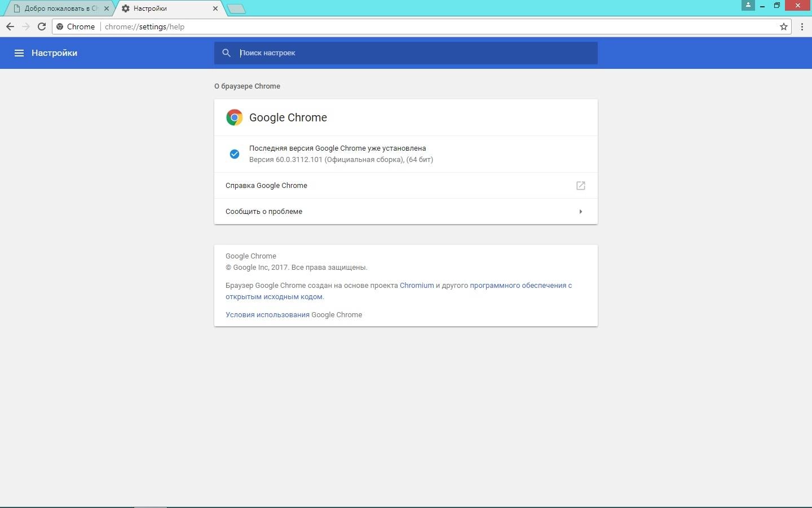Viewport: 812px width, 508px height.
Task: Focus the Поиск настроек search field
Action: pyautogui.click(x=405, y=53)
